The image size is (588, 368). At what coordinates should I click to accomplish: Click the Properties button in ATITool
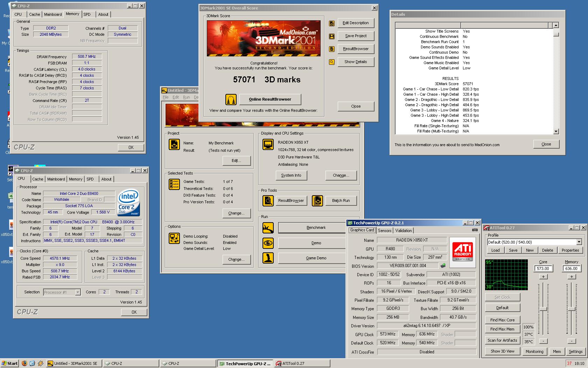(570, 250)
